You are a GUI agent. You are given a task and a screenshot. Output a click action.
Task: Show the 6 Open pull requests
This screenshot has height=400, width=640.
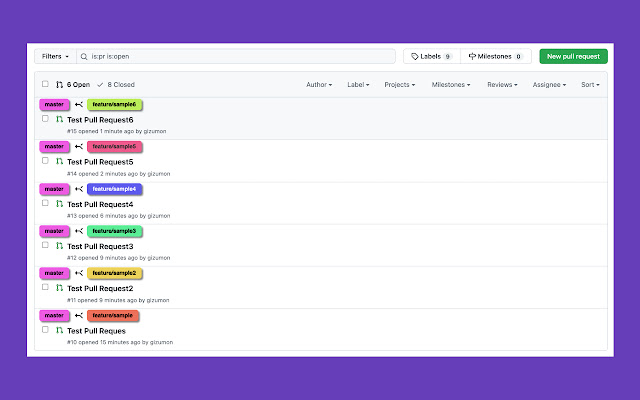pyautogui.click(x=73, y=84)
